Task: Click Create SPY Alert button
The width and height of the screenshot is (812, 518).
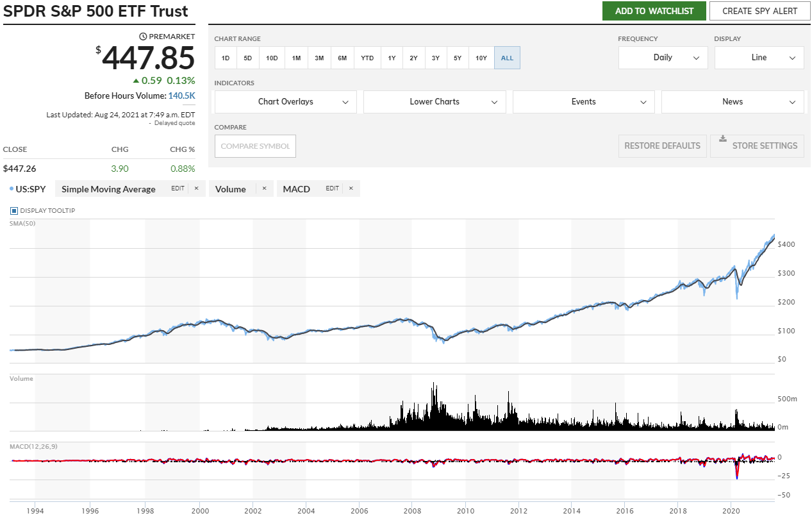Action: pos(760,11)
